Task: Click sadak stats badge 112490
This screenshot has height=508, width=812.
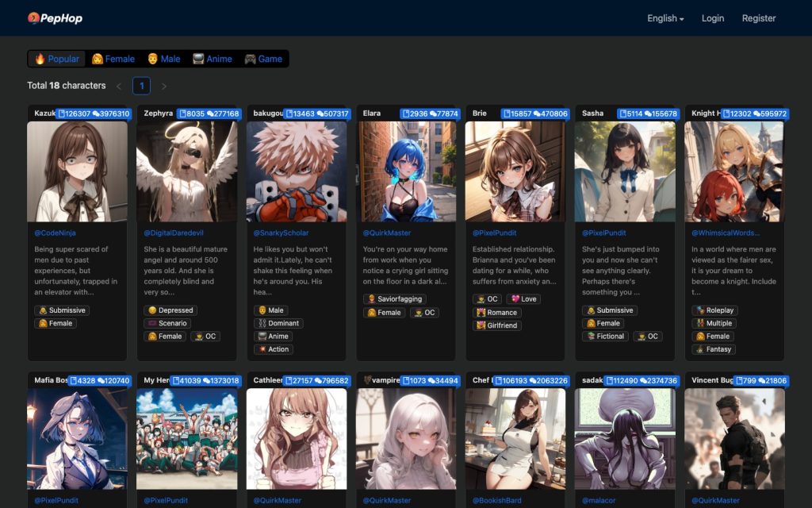Action: point(642,380)
